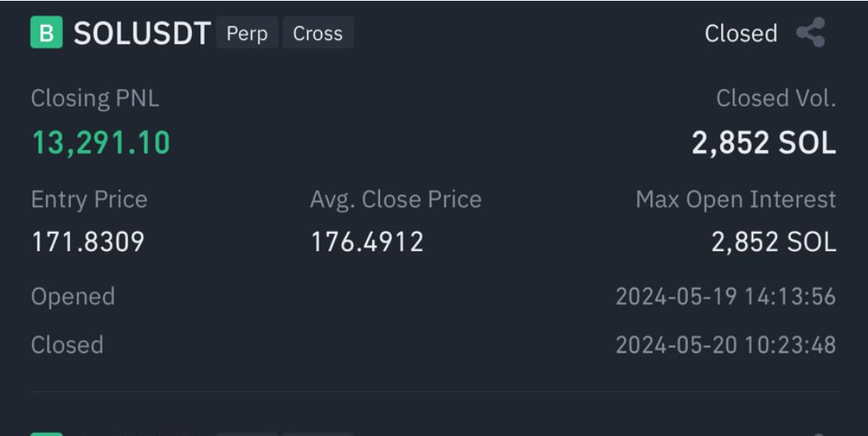This screenshot has height=436, width=868.
Task: Tap the Perp tag badge
Action: pos(247,33)
